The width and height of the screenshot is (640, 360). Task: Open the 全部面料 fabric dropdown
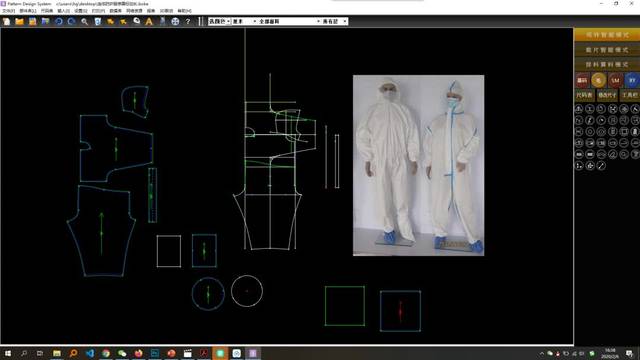(289, 21)
